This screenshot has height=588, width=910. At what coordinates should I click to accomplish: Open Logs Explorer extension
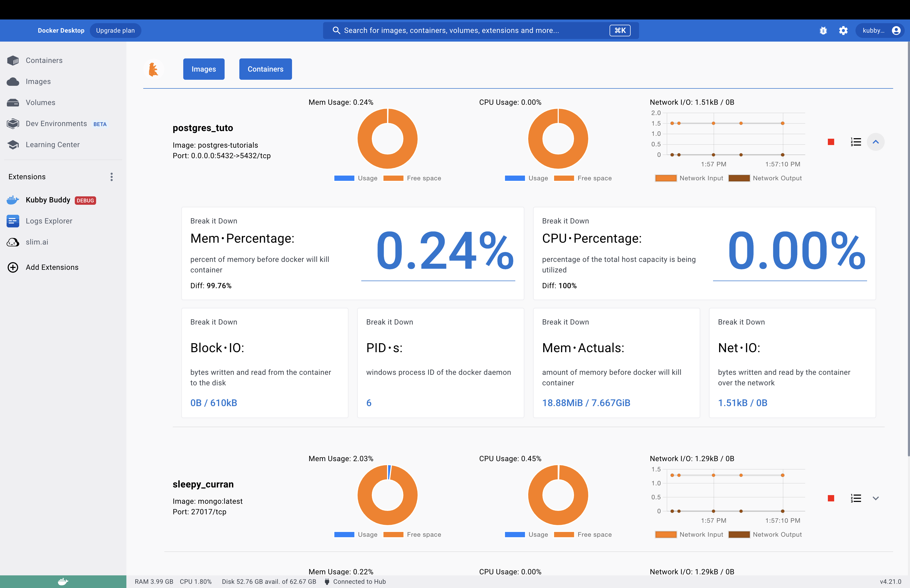[x=48, y=221]
